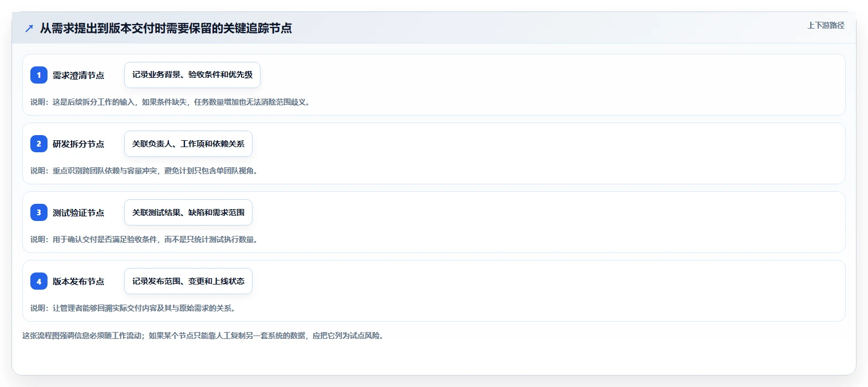Click the 记录发布范围、变更和上线状态 chip
Viewport: 868px width, 387px height.
click(188, 281)
